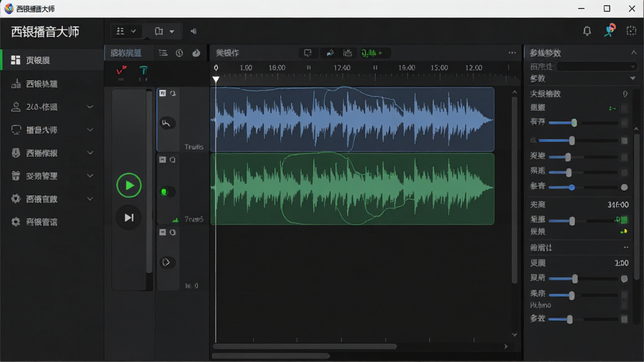The image size is (644, 362).
Task: Adjust the bottommost slider in parameters panel
Action: click(x=583, y=319)
